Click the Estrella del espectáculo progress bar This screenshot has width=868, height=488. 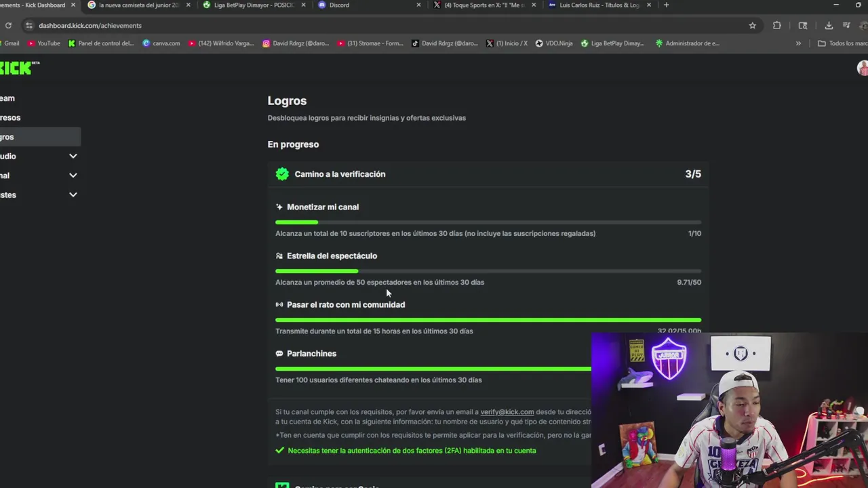pos(488,271)
